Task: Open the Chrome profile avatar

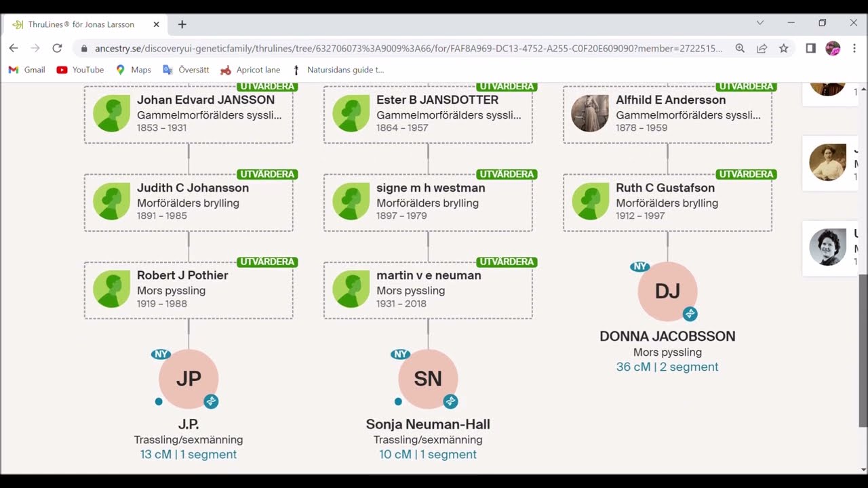Action: 833,48
